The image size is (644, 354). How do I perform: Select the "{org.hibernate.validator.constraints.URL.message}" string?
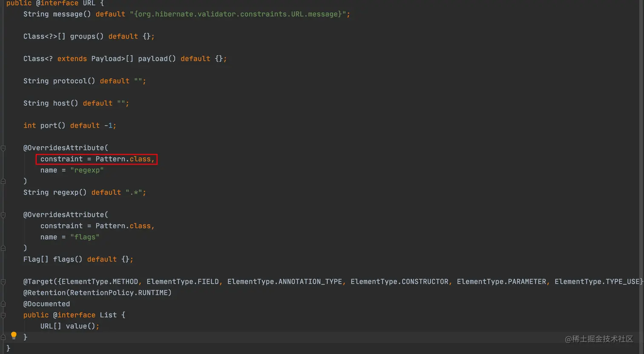(x=238, y=14)
